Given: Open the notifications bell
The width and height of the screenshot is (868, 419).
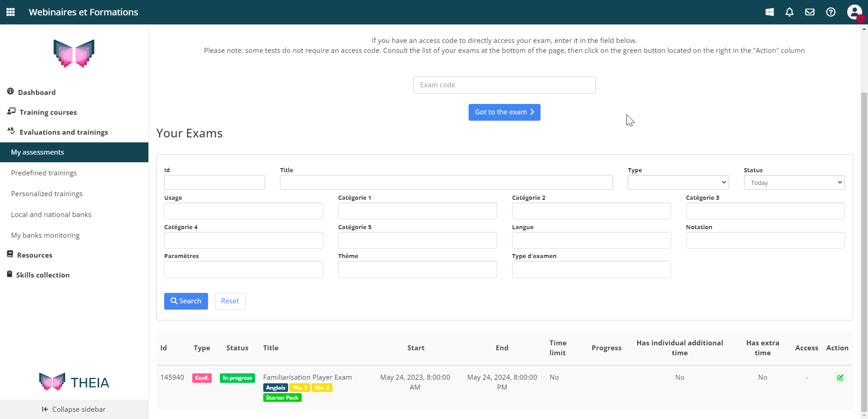Looking at the screenshot, I should point(789,12).
